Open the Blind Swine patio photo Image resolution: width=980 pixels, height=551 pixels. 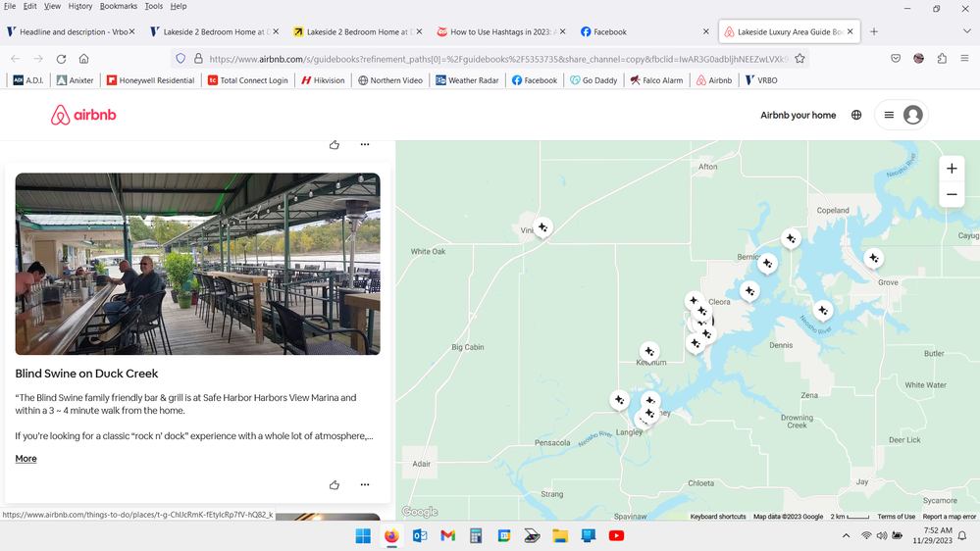(197, 264)
